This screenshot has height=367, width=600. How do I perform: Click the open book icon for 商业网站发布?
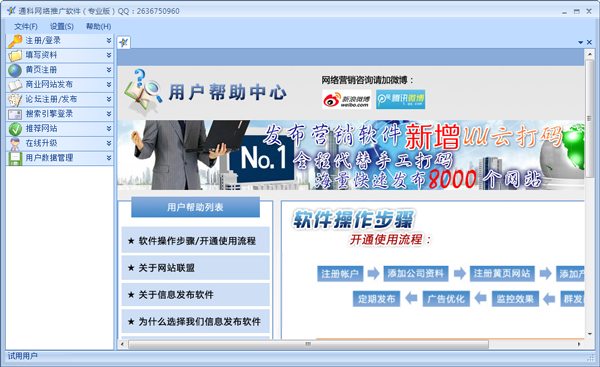(15, 85)
